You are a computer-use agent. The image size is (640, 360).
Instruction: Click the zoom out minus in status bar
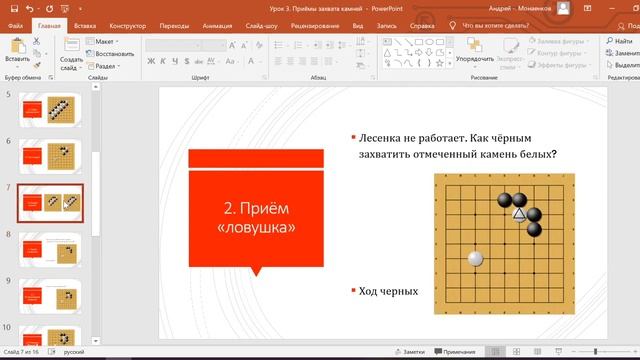pos(573,351)
